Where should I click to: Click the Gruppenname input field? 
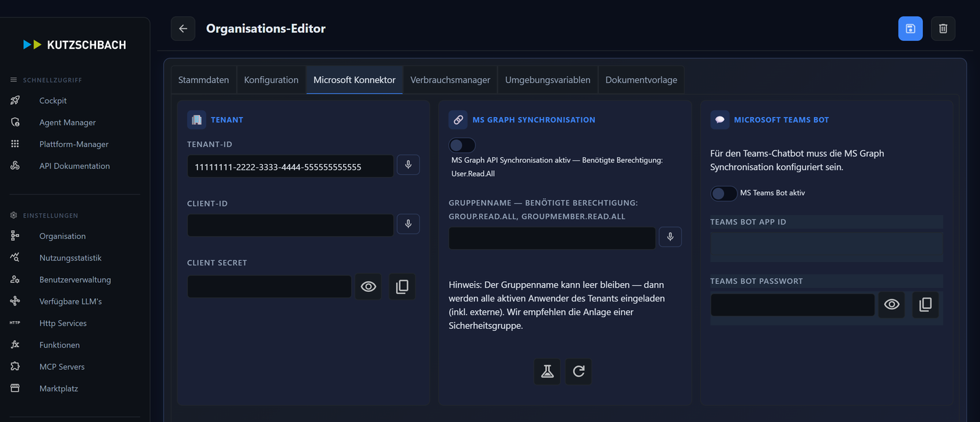click(552, 238)
